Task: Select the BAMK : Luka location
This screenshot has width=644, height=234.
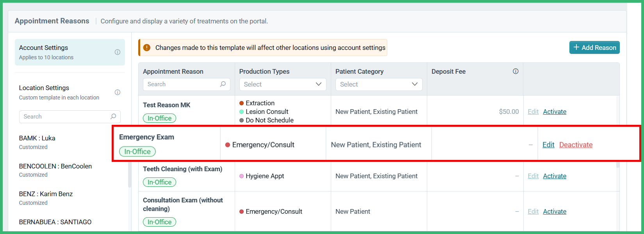Action: [x=37, y=138]
